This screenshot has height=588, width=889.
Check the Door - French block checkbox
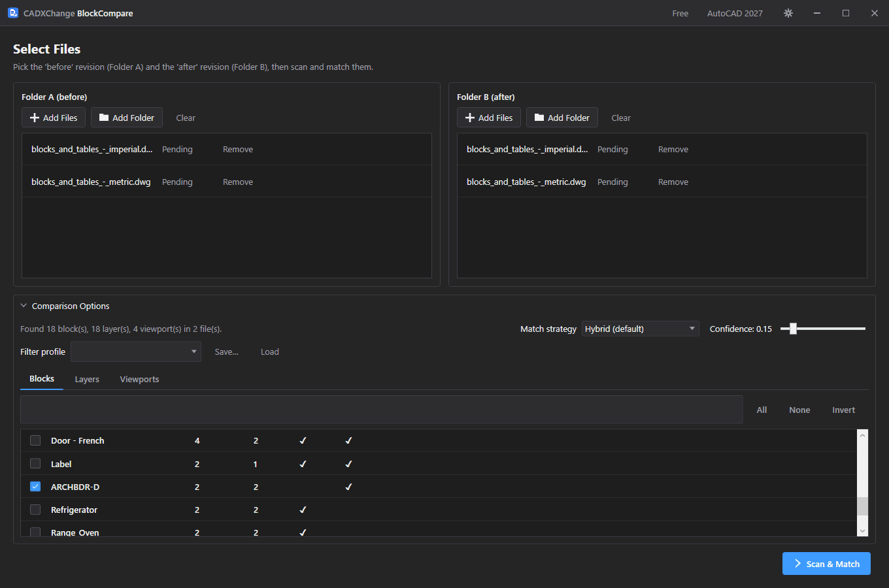35,440
